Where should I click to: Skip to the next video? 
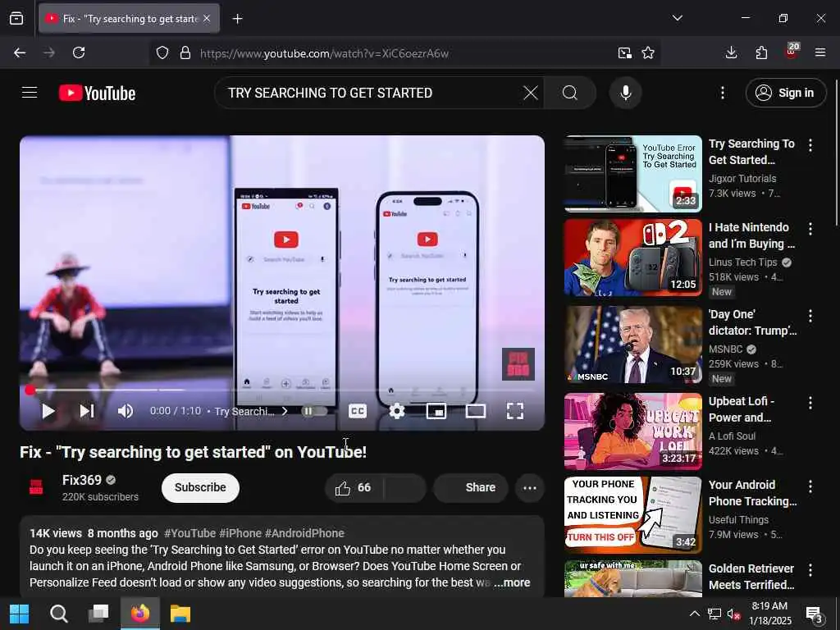[87, 411]
